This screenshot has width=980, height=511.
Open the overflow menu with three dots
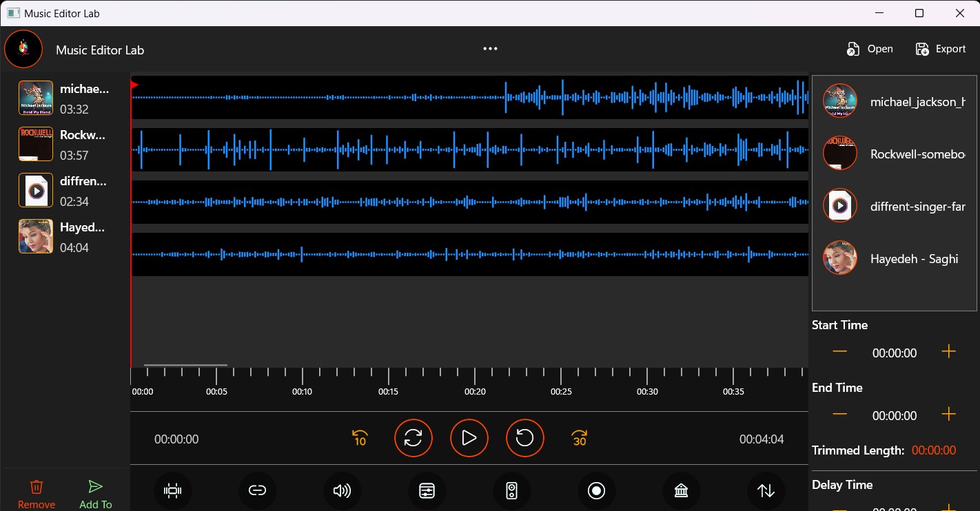(x=490, y=48)
